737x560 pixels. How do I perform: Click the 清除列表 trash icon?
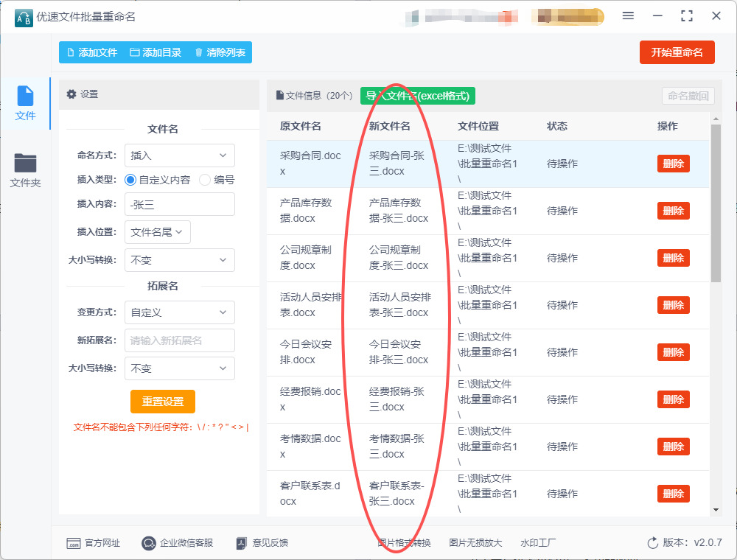(198, 52)
